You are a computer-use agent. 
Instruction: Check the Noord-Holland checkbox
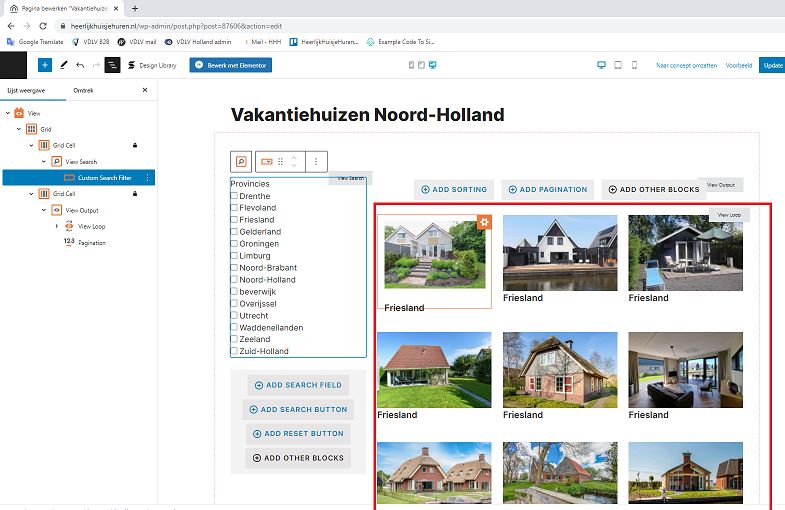tap(234, 280)
